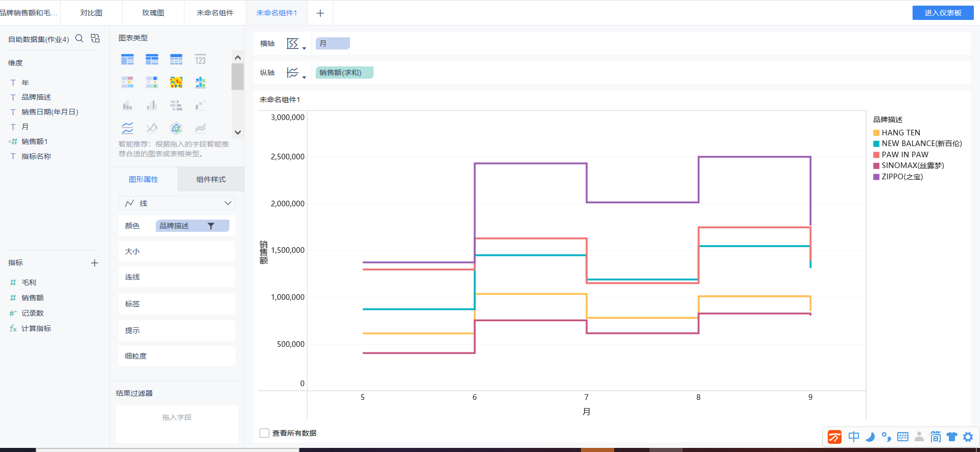Open the IME keyboard icon in input toolbar
The width and height of the screenshot is (980, 452).
tap(903, 437)
